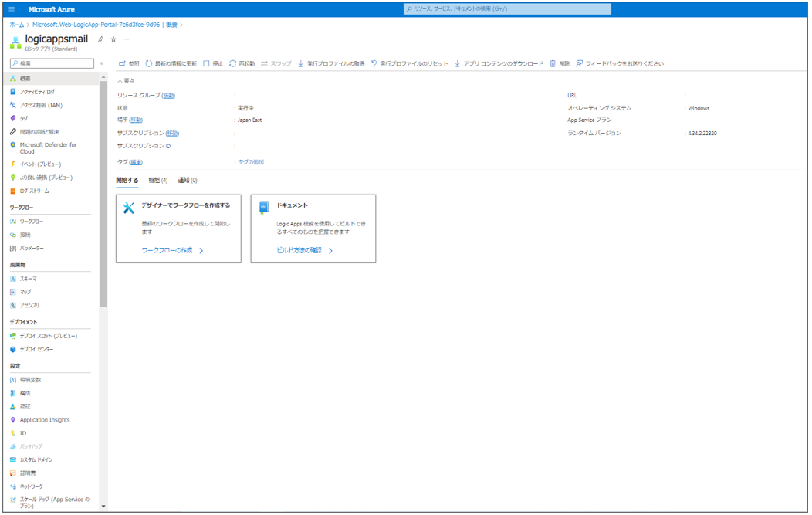
Task: Switch to the 通知 (0) tab
Action: coord(188,181)
